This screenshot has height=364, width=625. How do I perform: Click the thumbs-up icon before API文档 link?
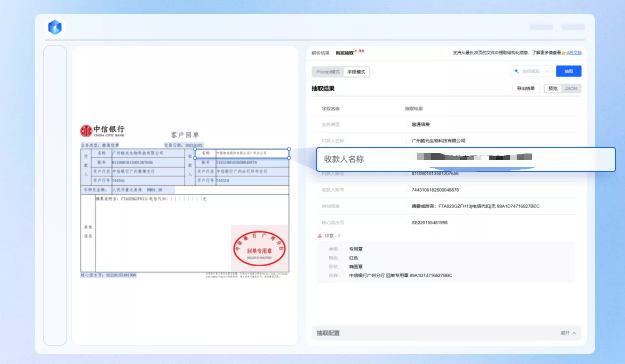coord(564,53)
